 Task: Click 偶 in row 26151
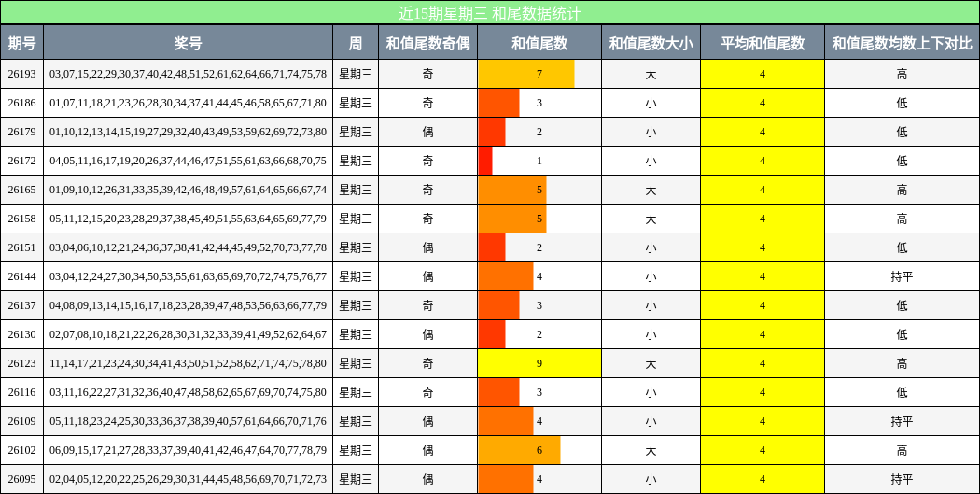(427, 247)
